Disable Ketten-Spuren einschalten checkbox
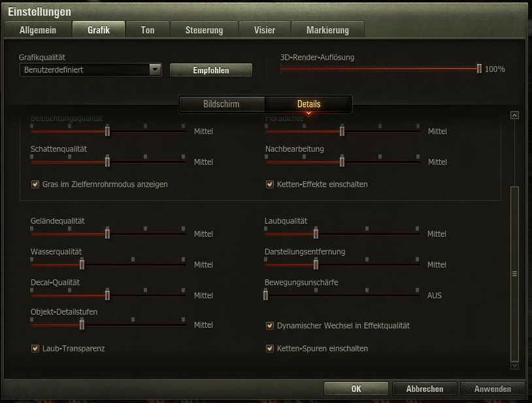Image resolution: width=532 pixels, height=403 pixels. coord(270,349)
